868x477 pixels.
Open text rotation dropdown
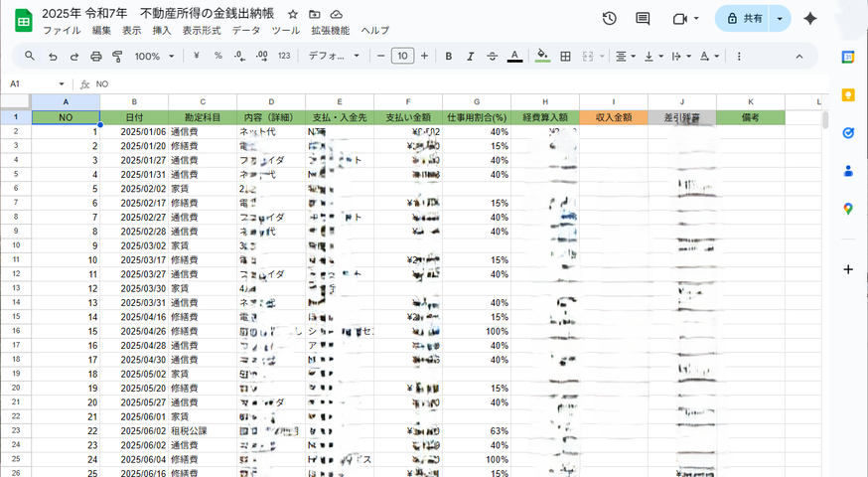[709, 56]
